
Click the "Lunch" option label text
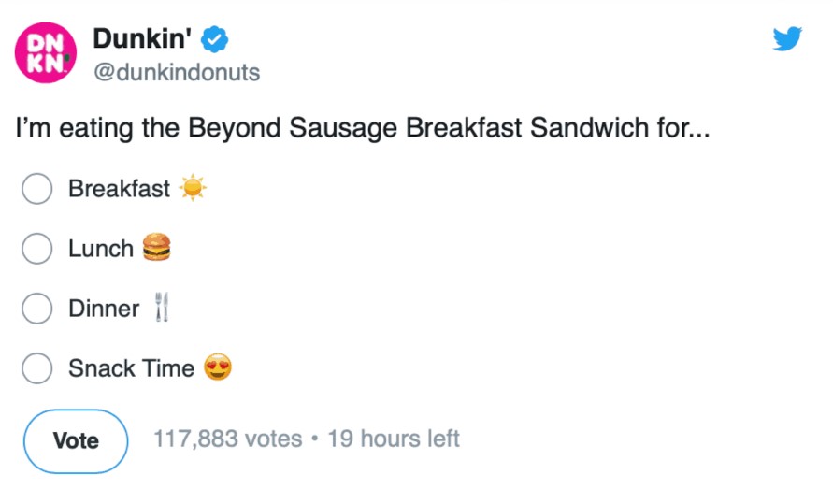(x=101, y=249)
